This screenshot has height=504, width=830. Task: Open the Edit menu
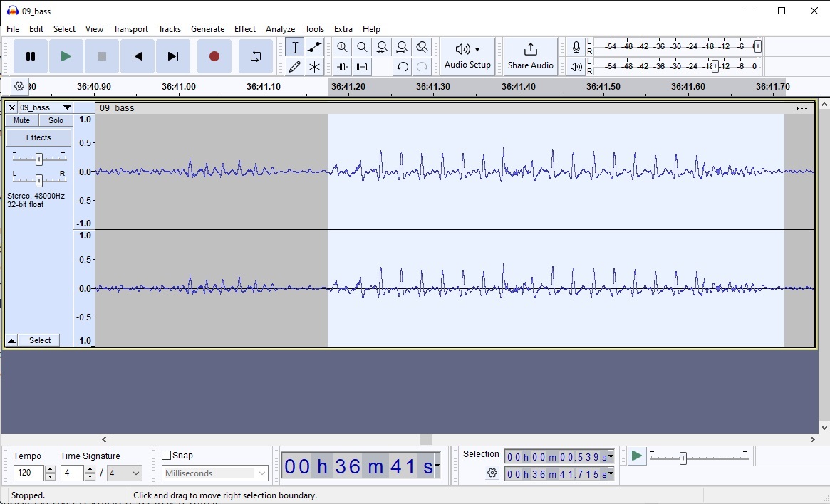(x=36, y=29)
